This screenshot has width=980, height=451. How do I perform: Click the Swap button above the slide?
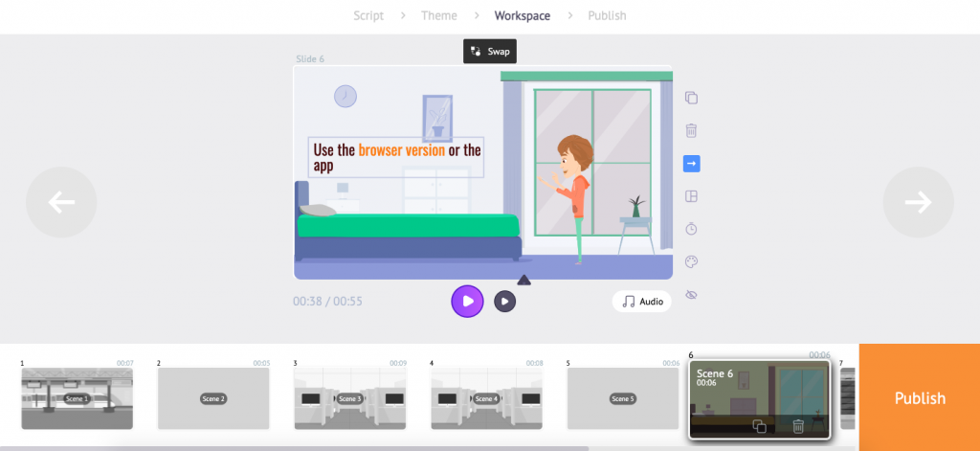click(x=489, y=52)
